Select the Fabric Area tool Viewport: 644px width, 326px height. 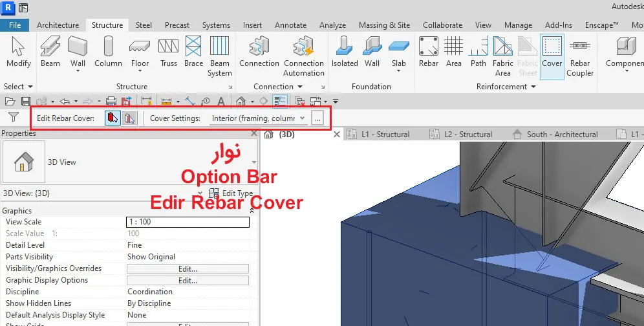click(x=502, y=57)
